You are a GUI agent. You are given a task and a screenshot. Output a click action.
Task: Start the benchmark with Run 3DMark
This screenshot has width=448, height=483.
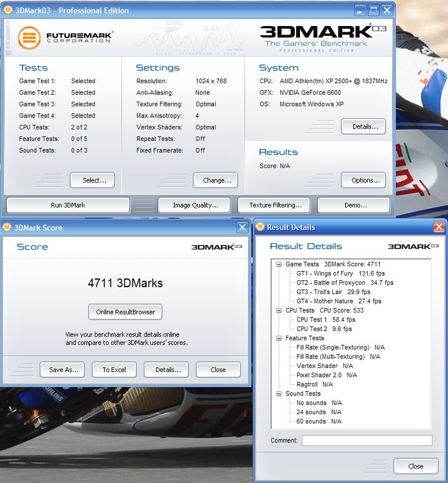tap(68, 205)
